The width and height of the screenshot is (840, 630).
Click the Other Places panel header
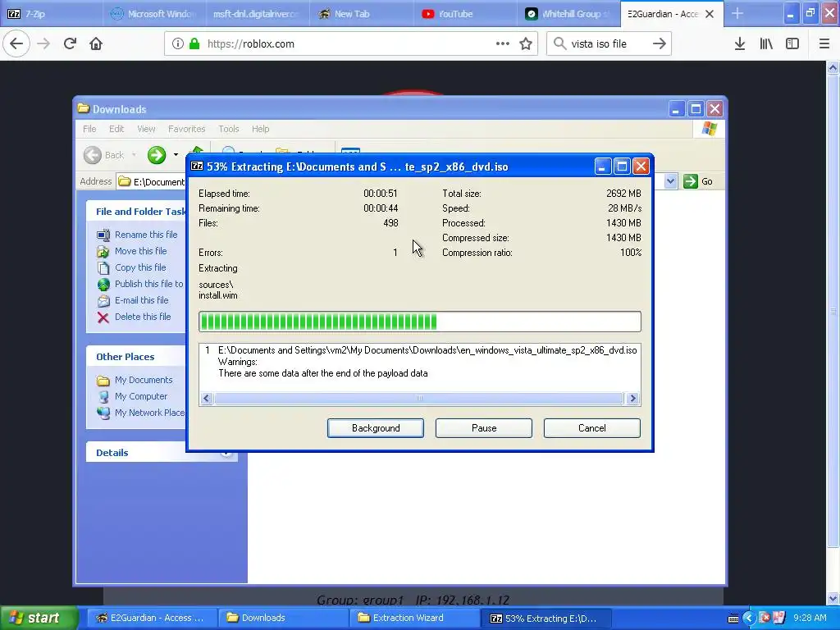135,357
